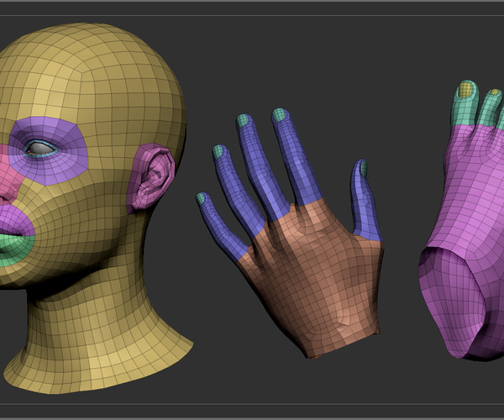Click the yellow big toenail on the foot

(x=465, y=90)
